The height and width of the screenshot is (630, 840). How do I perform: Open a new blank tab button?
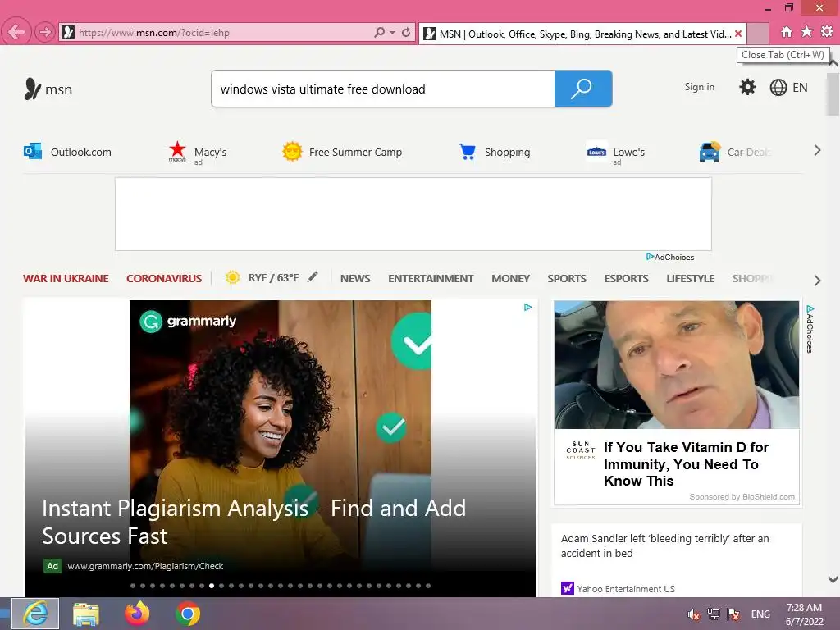(757, 34)
